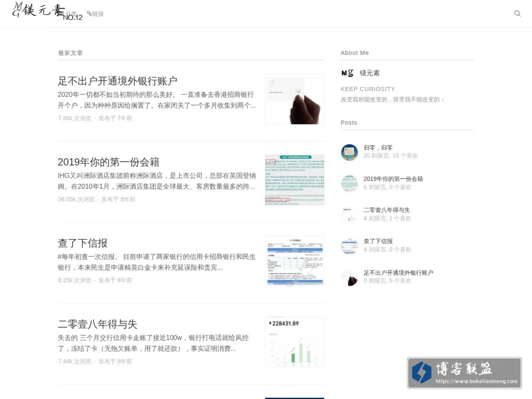Click the text 36.05k 次浏览 · 发布于 8年前
The width and height of the screenshot is (532, 399).
97,199
